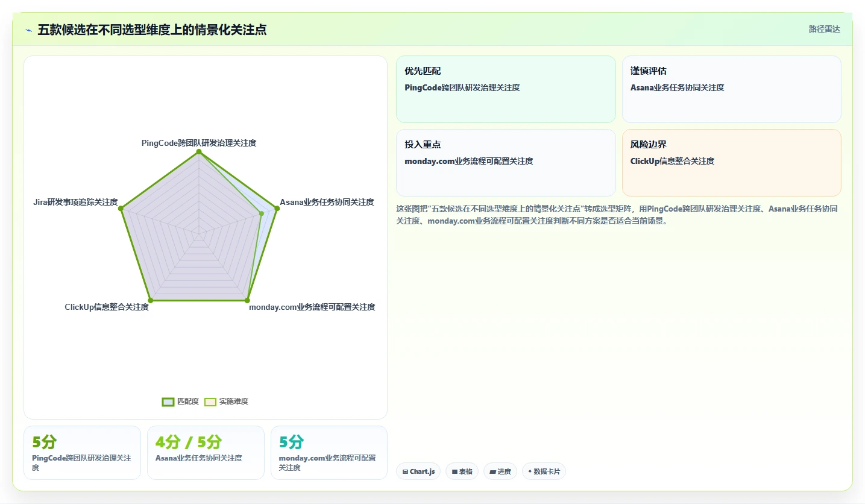This screenshot has height=504, width=865.
Task: Click the main heading 五款候选在不同选型维度上的情景化关注点
Action: [x=152, y=30]
